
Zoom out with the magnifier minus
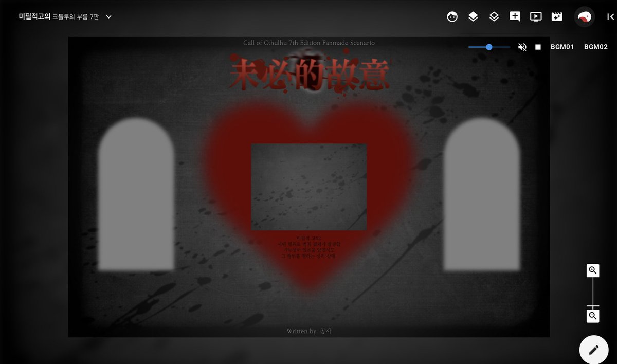[593, 316]
